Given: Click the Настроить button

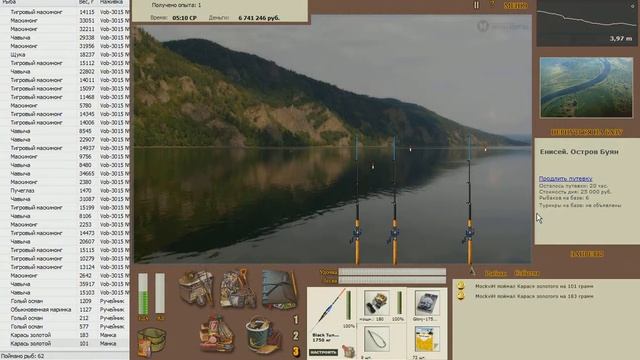Looking at the screenshot, I should point(323,352).
